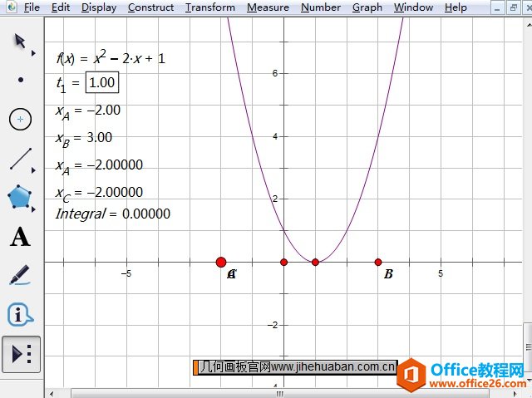Click the horizontal scrollbar left arrow
This screenshot has height=398, width=532.
[x=52, y=394]
